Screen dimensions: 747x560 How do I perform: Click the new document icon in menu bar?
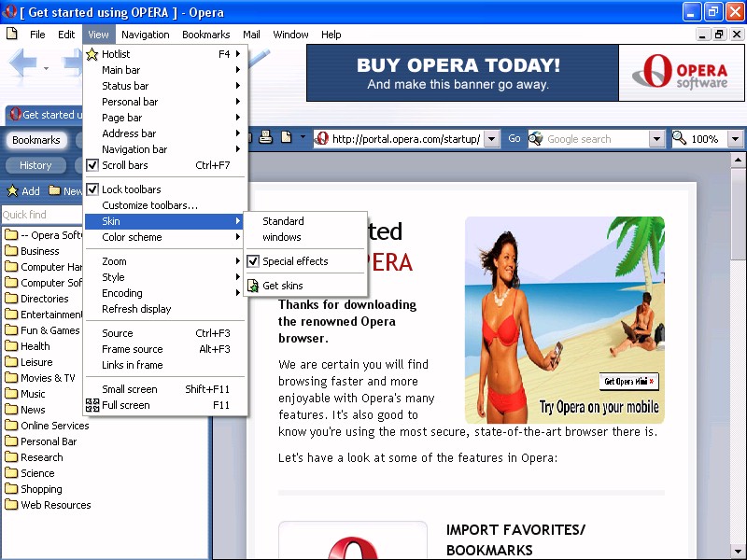(x=12, y=34)
